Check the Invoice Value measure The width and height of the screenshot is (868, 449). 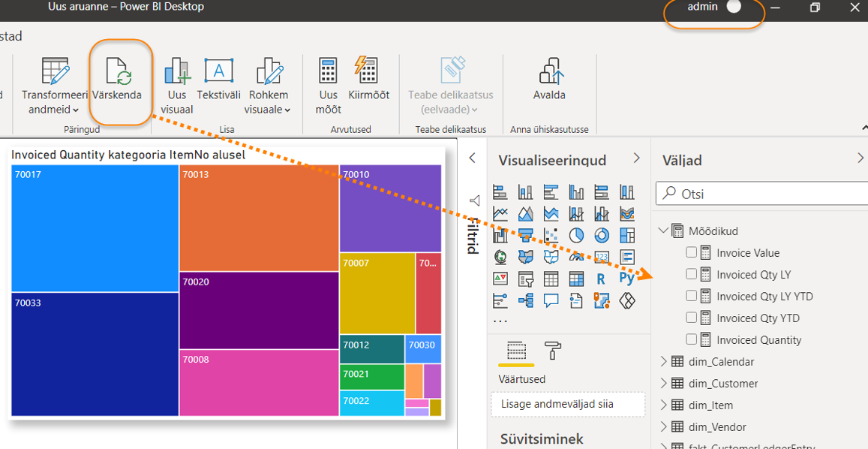pyautogui.click(x=691, y=253)
